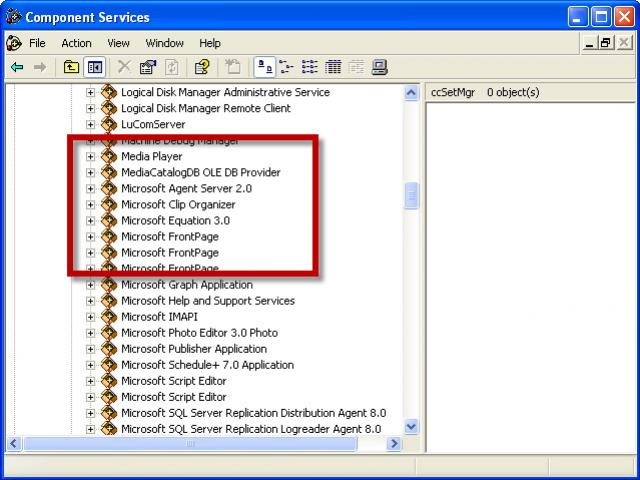Click the computer Configure My Computer icon
640x480 pixels.
click(380, 67)
